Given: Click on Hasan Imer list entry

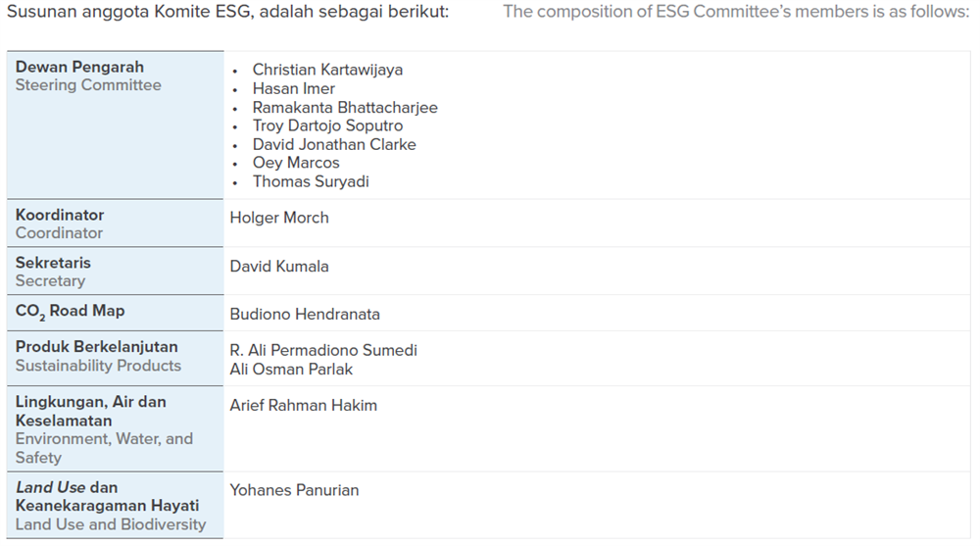Looking at the screenshot, I should tap(294, 89).
